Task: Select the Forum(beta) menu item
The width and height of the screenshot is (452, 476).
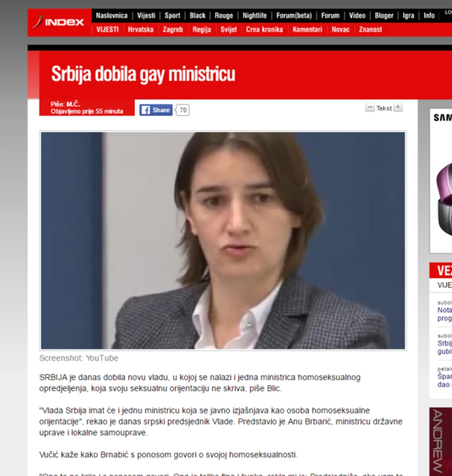Action: pos(294,15)
